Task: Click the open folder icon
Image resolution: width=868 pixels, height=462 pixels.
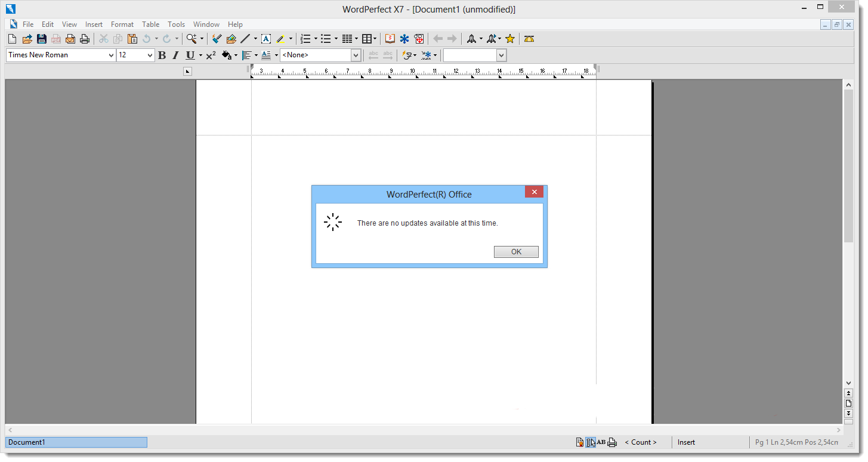Action: (27, 39)
